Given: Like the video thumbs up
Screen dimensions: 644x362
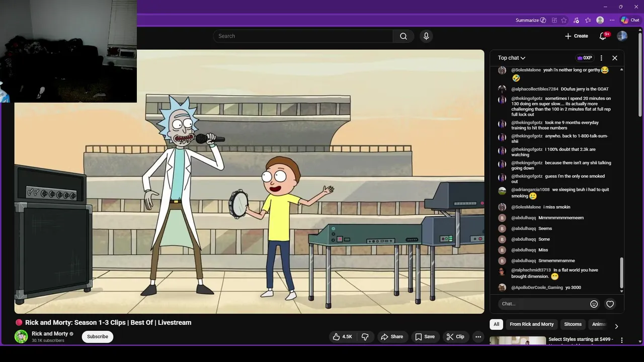Looking at the screenshot, I should [x=343, y=337].
